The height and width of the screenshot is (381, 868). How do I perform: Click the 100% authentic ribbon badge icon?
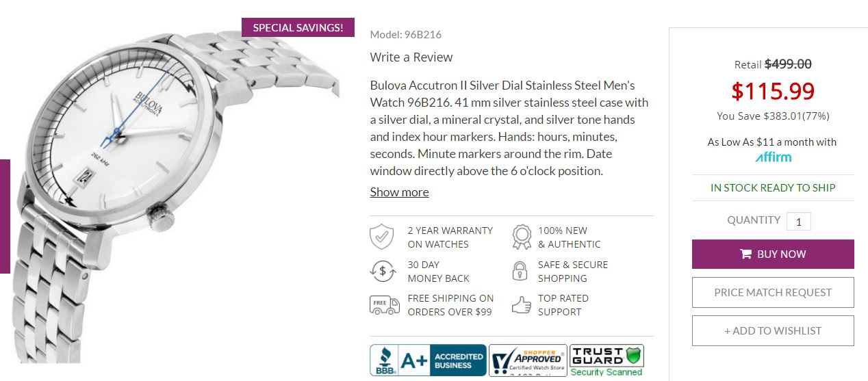click(x=522, y=237)
